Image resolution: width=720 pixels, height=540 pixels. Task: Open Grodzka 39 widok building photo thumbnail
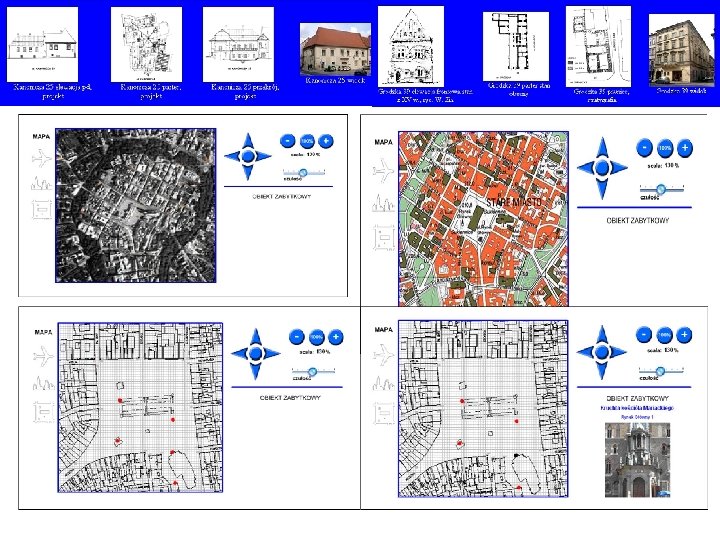[x=681, y=50]
